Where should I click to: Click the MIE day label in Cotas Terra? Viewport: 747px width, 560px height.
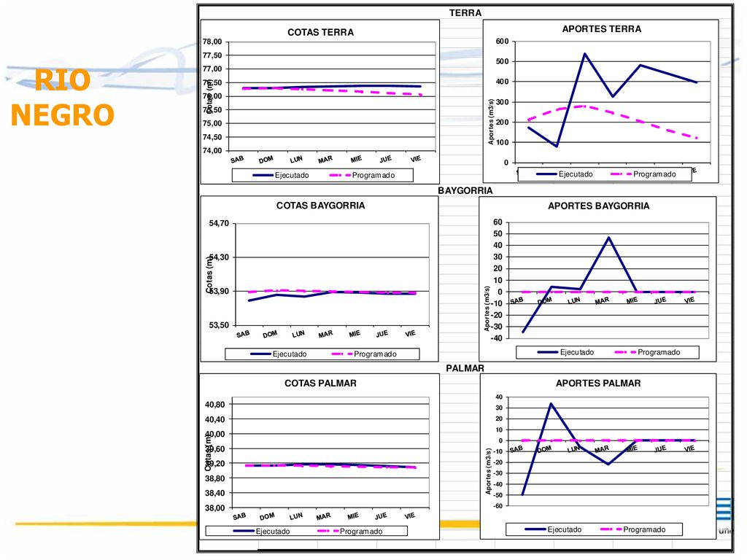tap(356, 159)
